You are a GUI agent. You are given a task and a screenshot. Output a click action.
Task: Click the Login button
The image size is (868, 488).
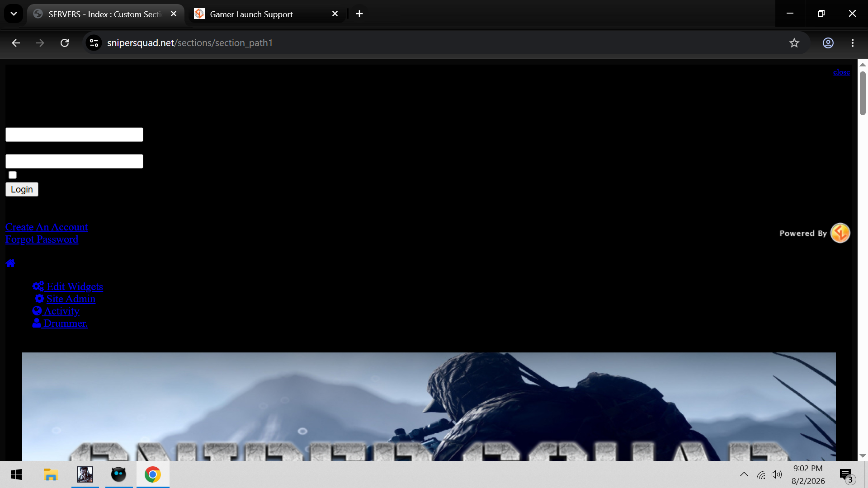pyautogui.click(x=22, y=189)
